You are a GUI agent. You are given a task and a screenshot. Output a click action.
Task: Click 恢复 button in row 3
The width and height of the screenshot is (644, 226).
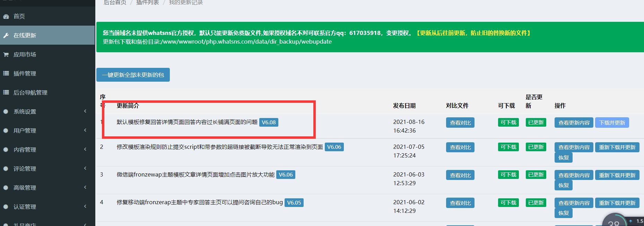pyautogui.click(x=563, y=185)
